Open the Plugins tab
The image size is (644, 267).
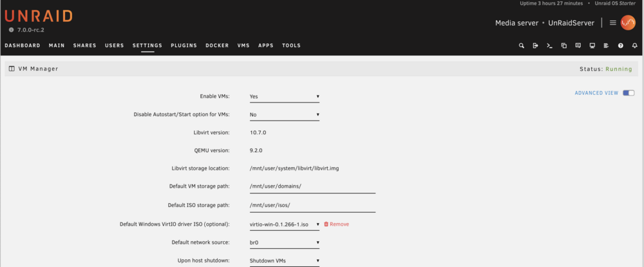[x=184, y=46]
